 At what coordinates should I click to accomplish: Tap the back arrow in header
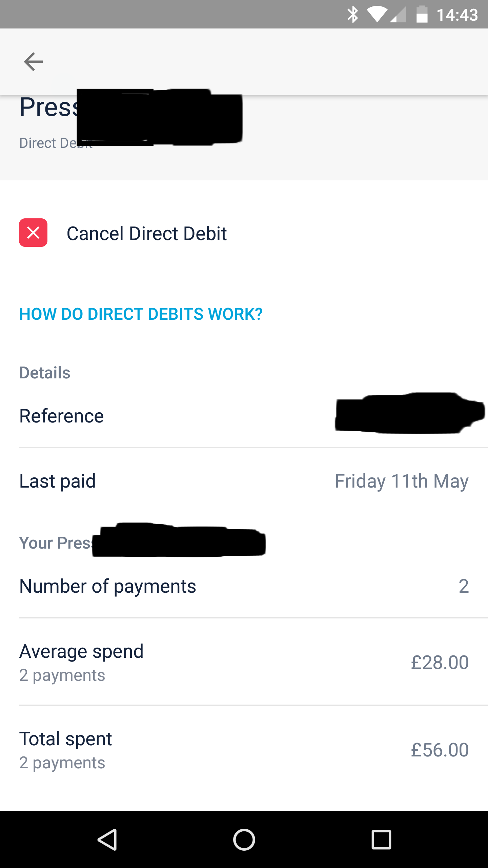[x=33, y=62]
